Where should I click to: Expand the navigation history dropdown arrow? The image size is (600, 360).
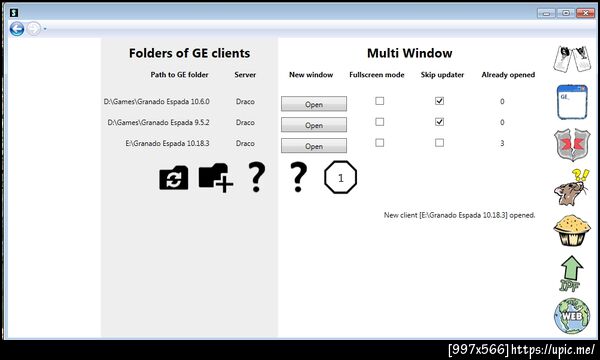pos(45,29)
